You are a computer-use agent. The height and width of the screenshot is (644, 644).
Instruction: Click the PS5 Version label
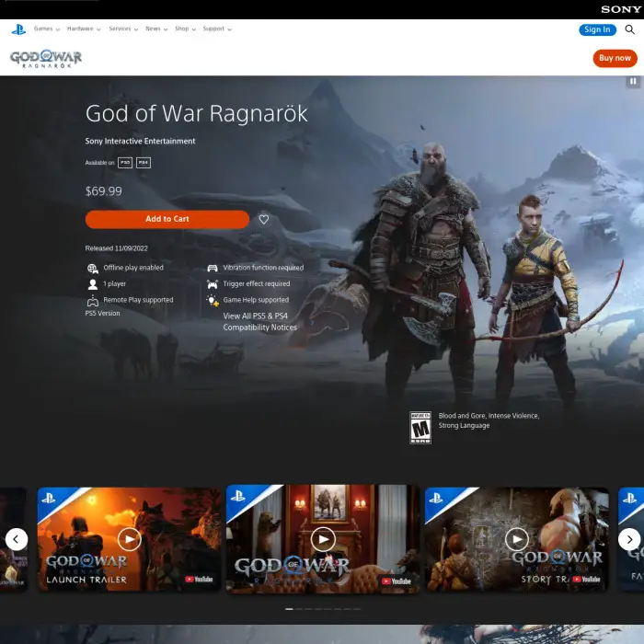[103, 313]
